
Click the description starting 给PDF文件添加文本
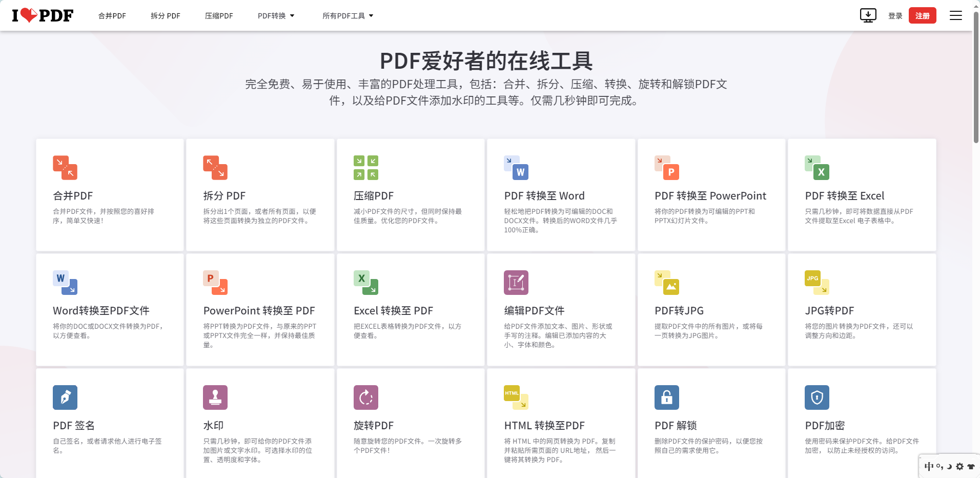(x=558, y=335)
